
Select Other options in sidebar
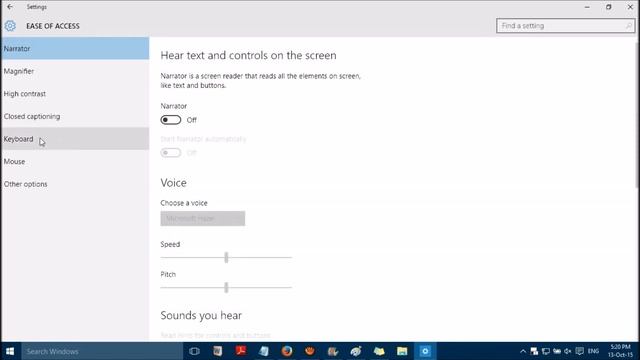[75, 184]
